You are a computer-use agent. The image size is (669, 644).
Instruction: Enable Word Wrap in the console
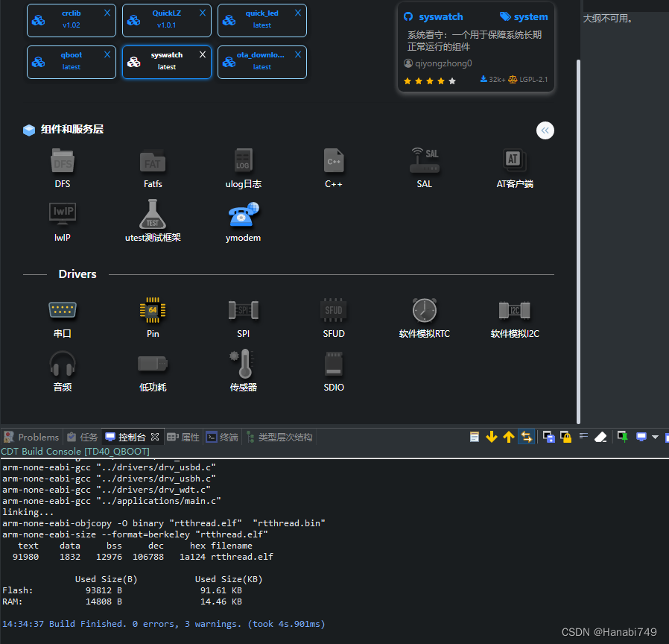click(x=585, y=437)
